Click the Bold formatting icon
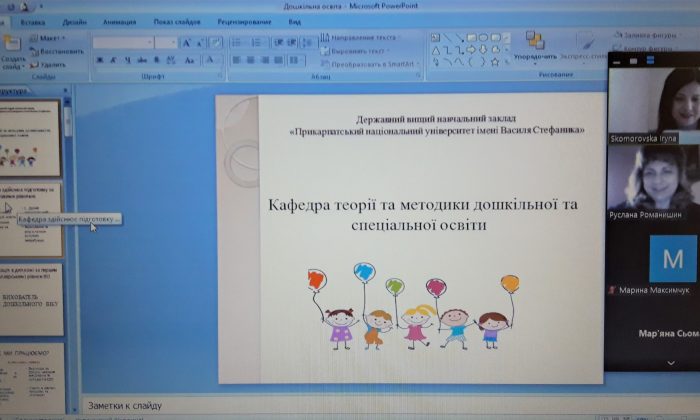 pyautogui.click(x=100, y=61)
